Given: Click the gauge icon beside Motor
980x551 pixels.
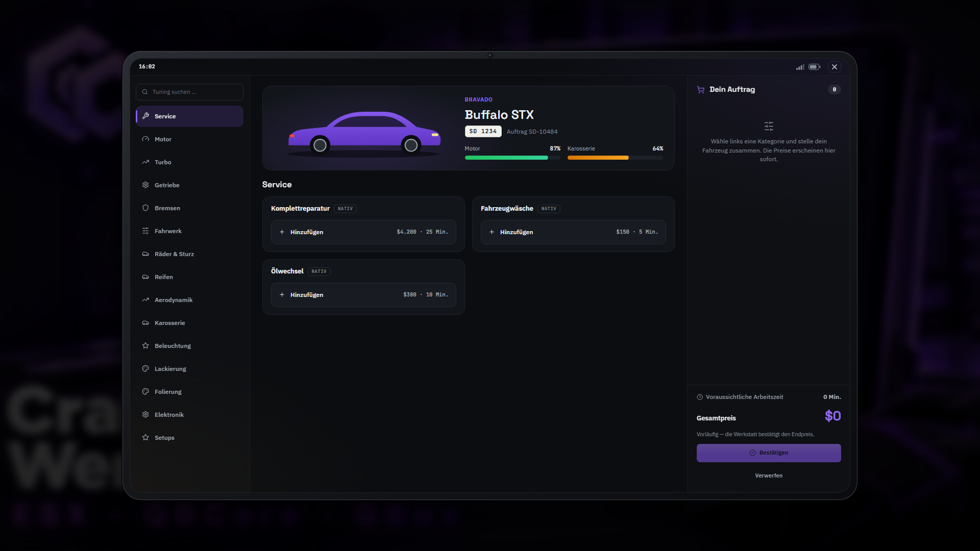Looking at the screenshot, I should (145, 139).
